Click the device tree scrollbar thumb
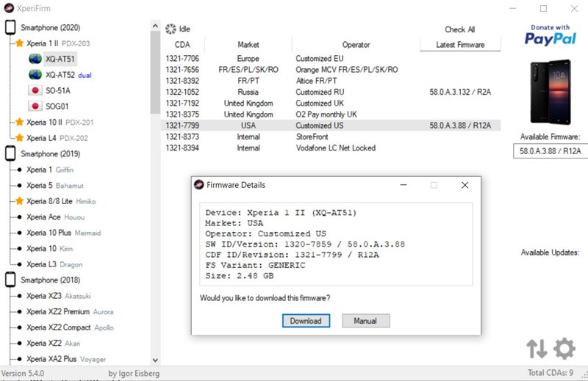 (x=155, y=72)
